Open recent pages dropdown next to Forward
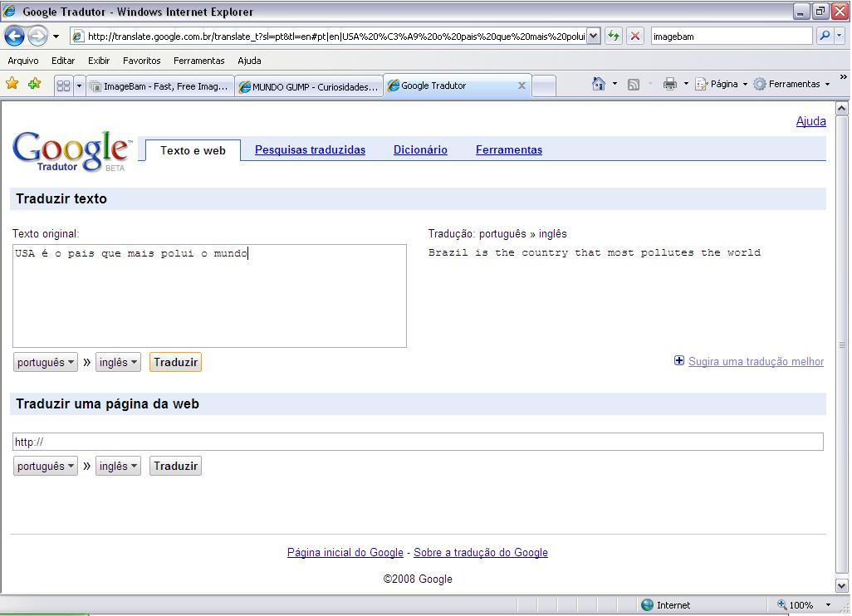The image size is (852, 616). click(56, 37)
